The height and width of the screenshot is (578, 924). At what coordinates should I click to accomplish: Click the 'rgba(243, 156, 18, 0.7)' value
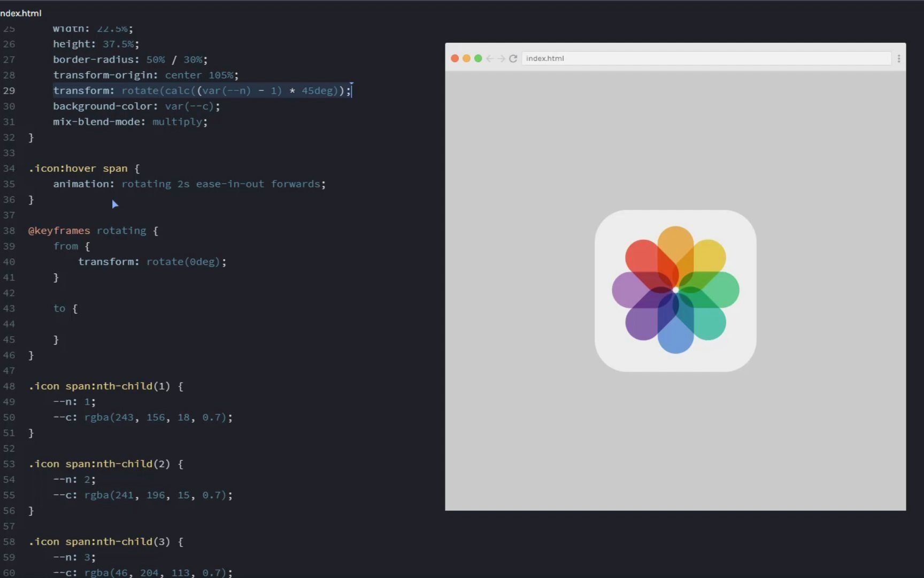point(156,417)
